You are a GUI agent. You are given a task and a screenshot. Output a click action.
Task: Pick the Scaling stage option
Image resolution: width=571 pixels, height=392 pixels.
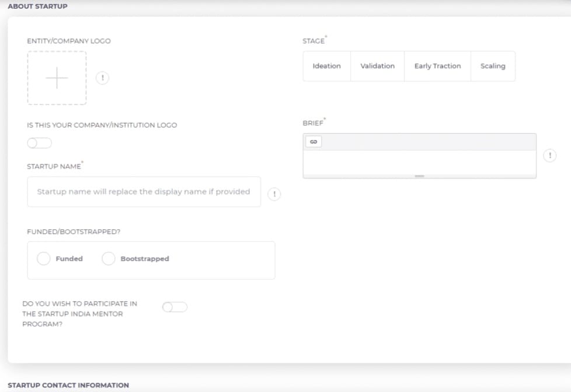(493, 66)
